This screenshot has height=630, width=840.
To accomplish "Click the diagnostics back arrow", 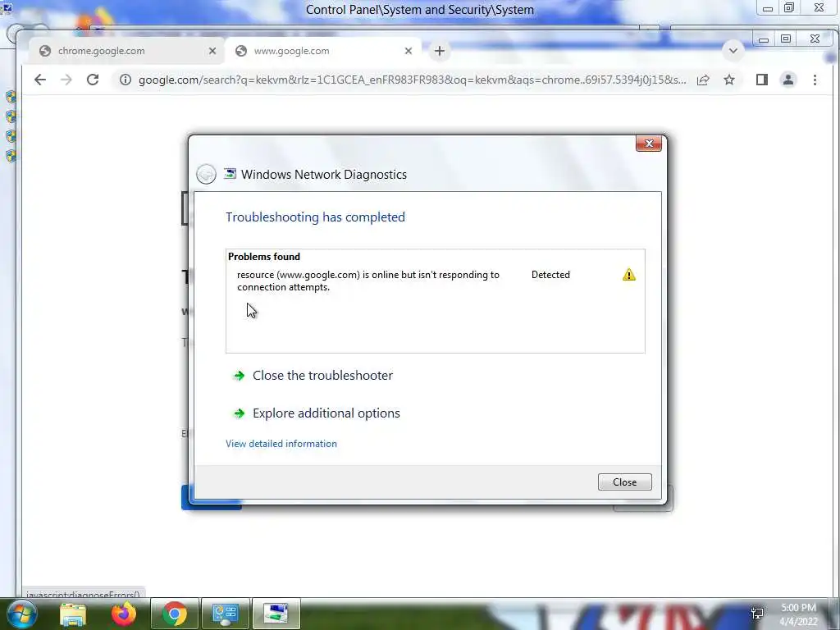I will click(x=206, y=174).
